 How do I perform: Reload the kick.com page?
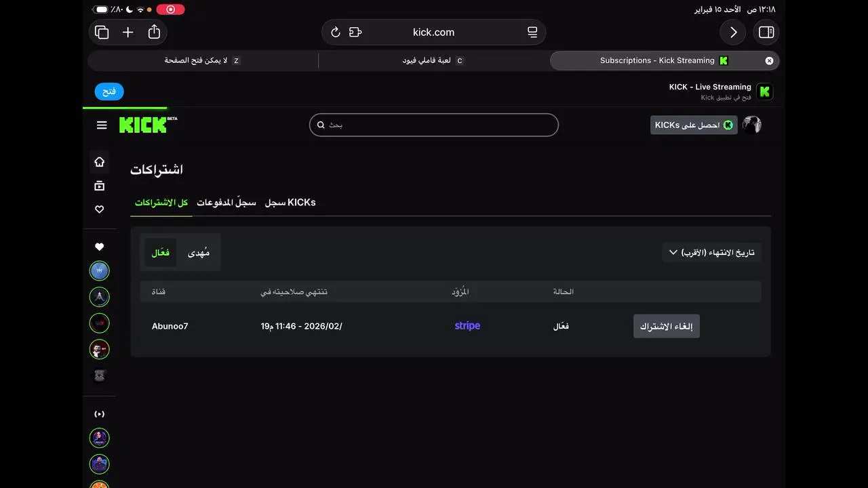point(335,33)
